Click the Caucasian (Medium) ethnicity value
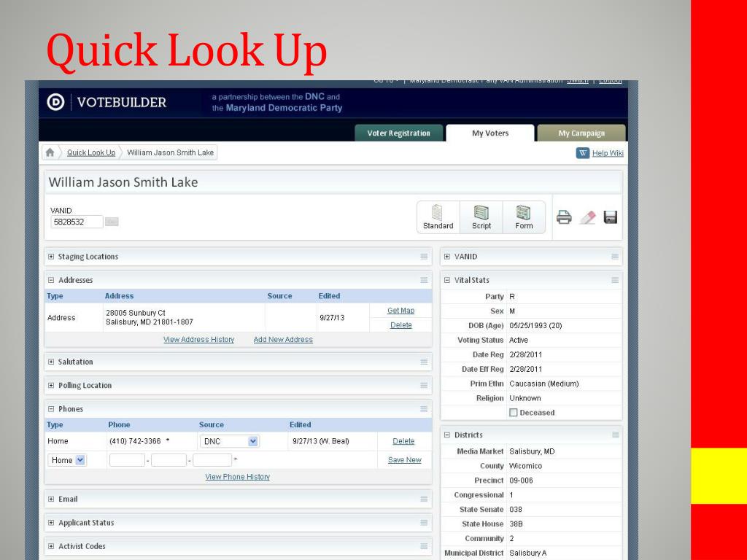The height and width of the screenshot is (560, 747). pos(544,384)
